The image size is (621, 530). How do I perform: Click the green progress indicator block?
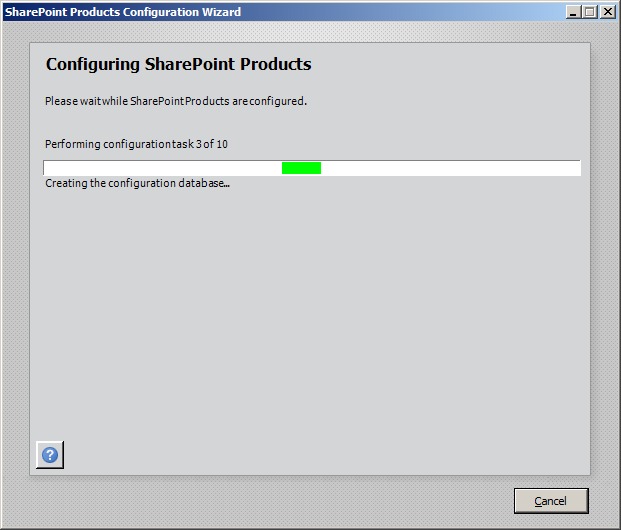301,168
